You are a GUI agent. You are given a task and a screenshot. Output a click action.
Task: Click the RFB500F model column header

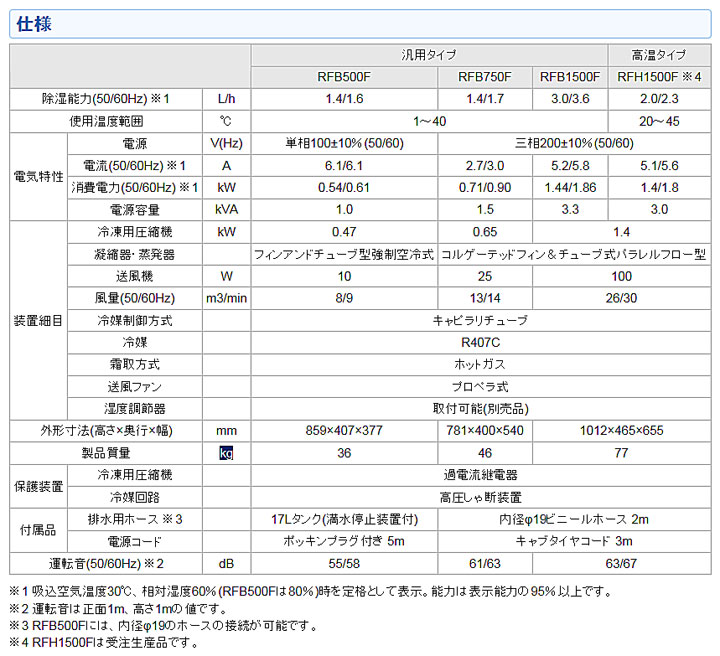tap(344, 77)
